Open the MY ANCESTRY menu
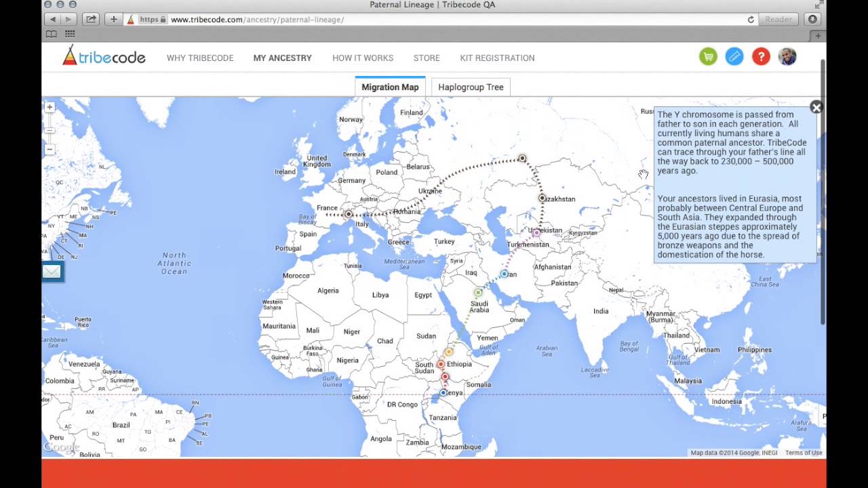The width and height of the screenshot is (868, 488). [x=283, y=58]
